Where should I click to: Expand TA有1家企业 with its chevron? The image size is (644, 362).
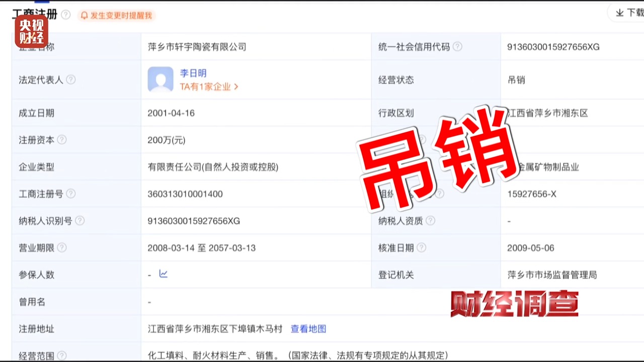pos(236,86)
